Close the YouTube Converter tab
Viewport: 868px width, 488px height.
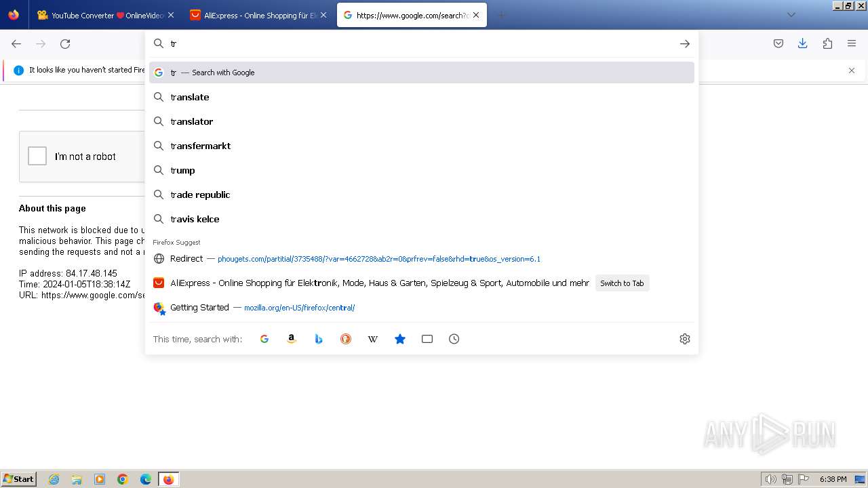tap(171, 15)
